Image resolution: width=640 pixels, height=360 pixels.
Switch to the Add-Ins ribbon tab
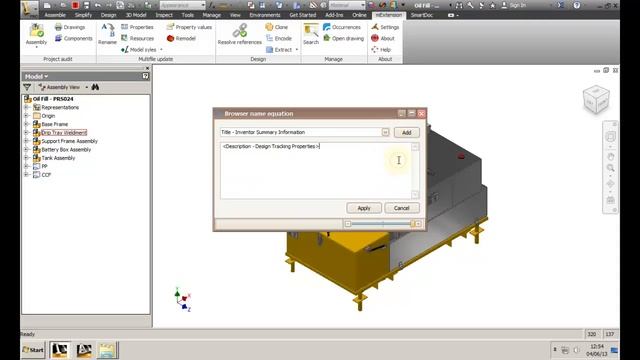coord(334,15)
